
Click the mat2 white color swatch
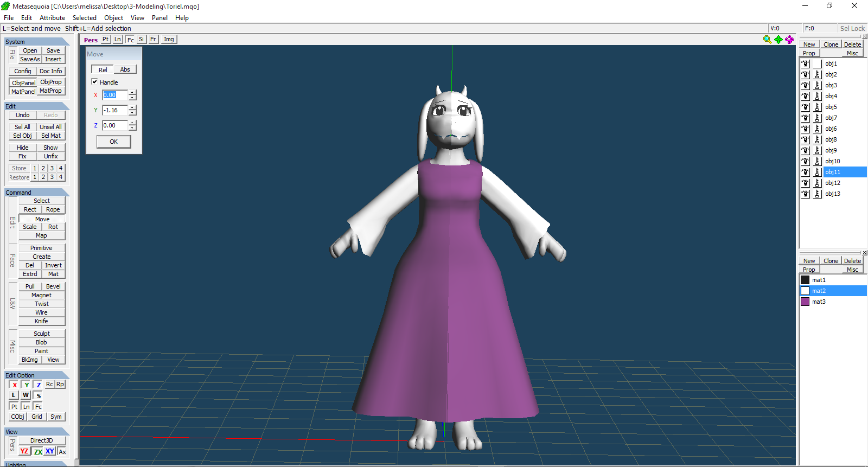[x=805, y=291]
